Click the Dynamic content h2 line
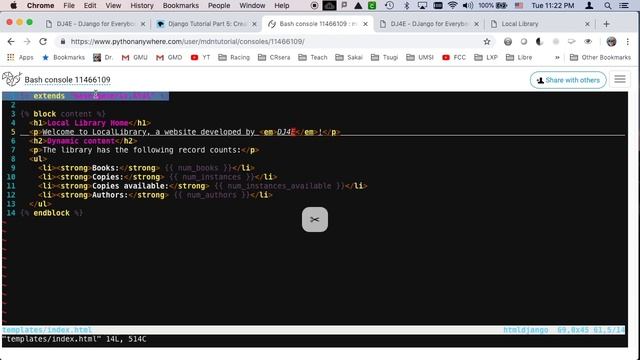 [83, 141]
